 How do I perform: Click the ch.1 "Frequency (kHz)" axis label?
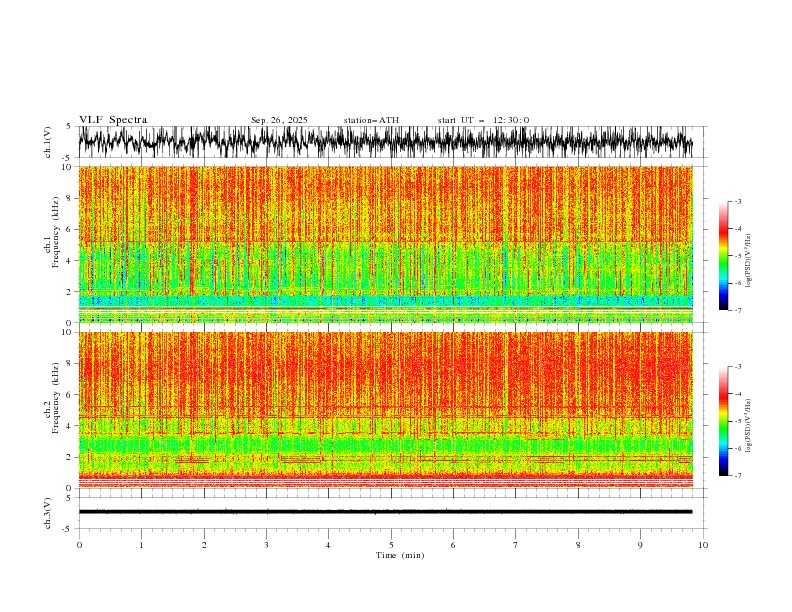pos(56,232)
